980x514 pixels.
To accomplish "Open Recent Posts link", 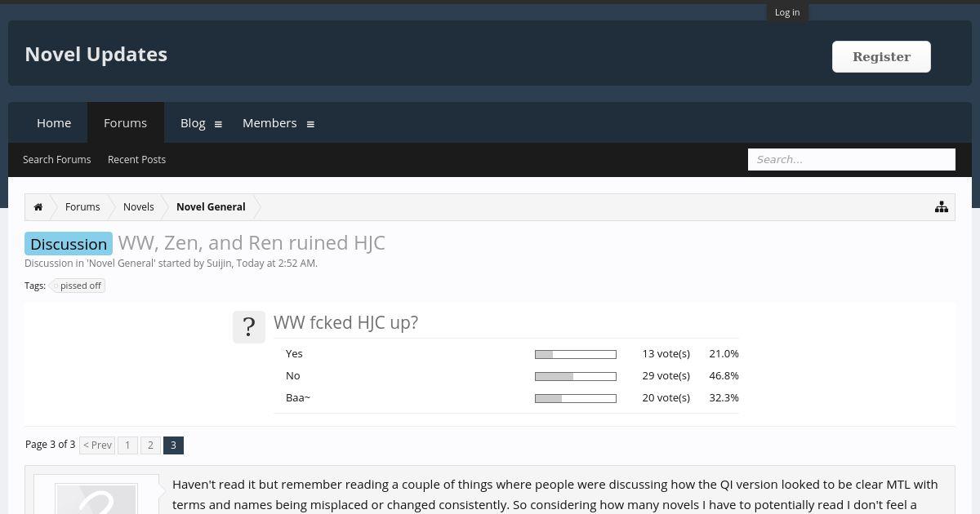I will 136,159.
